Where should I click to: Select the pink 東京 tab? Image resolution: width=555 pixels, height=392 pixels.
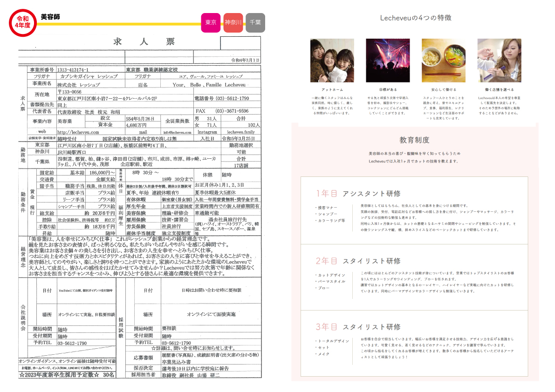(x=211, y=23)
